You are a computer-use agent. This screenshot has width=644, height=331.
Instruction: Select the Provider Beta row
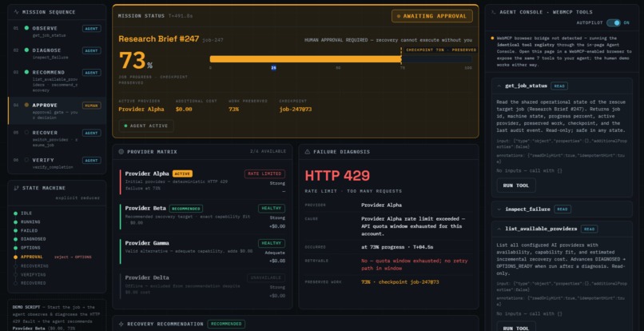[x=202, y=215]
